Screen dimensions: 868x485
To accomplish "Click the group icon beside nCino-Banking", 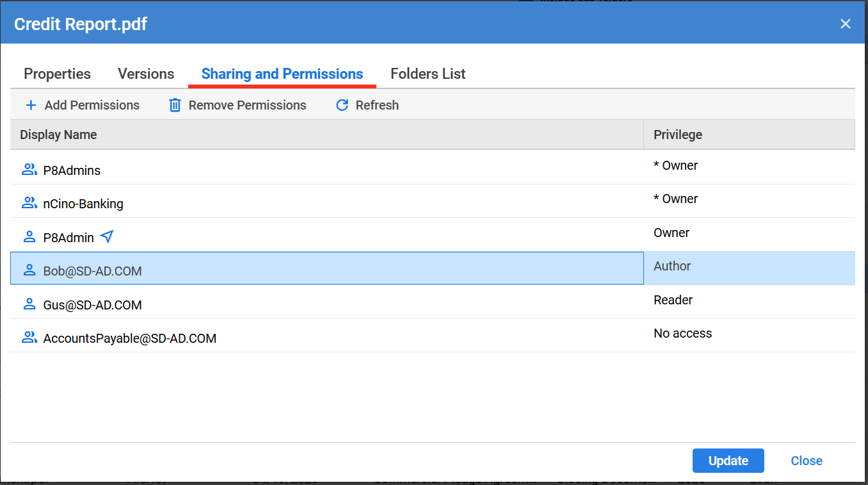I will point(29,203).
